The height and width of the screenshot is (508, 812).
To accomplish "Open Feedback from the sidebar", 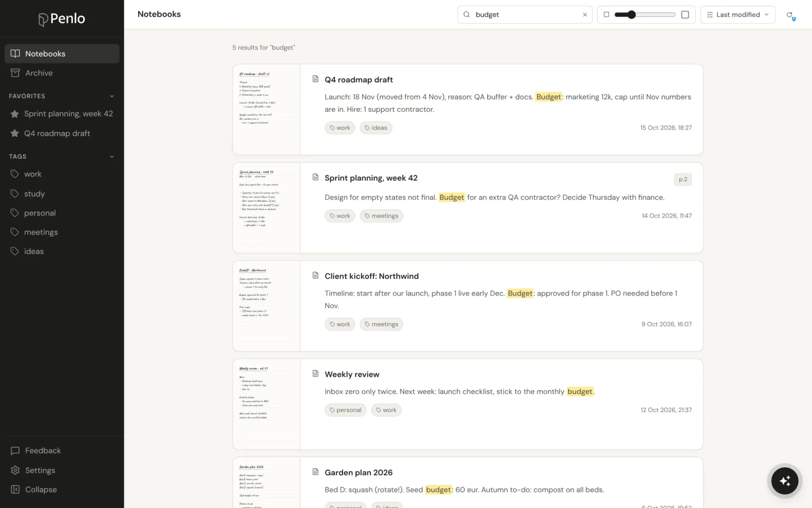I will point(36,451).
